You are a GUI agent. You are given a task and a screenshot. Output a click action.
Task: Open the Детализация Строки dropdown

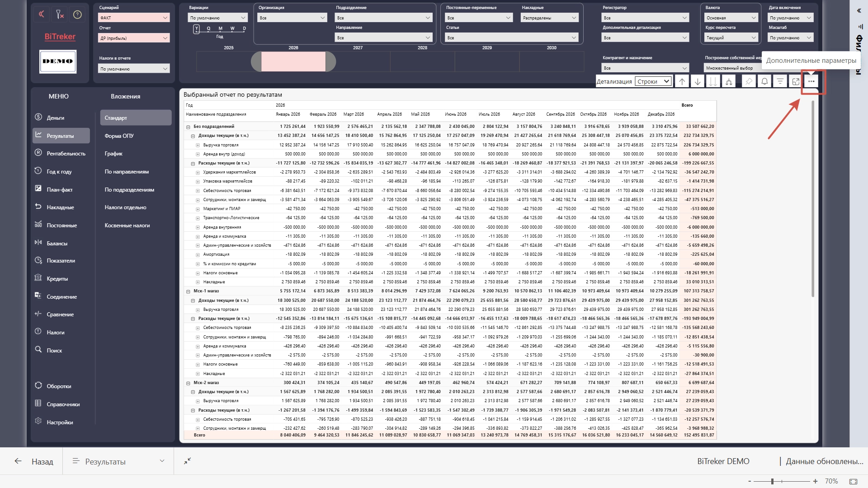(x=653, y=81)
